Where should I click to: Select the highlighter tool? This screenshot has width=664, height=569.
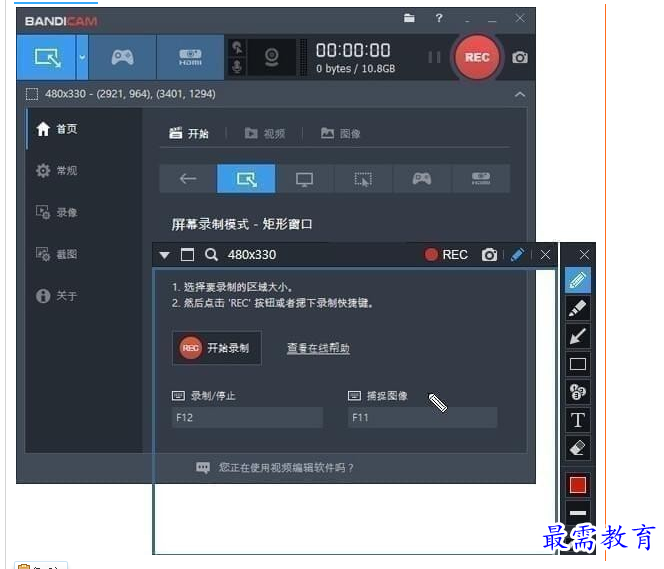578,308
